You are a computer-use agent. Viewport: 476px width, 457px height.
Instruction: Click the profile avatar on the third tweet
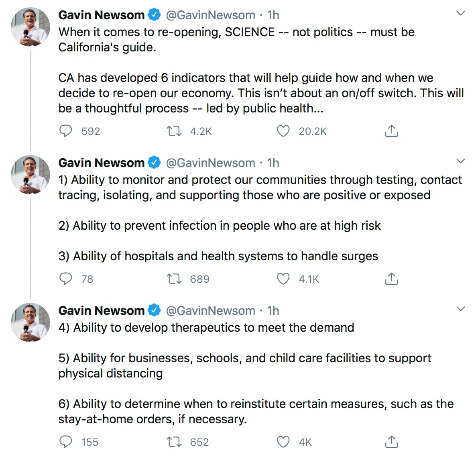point(31,322)
